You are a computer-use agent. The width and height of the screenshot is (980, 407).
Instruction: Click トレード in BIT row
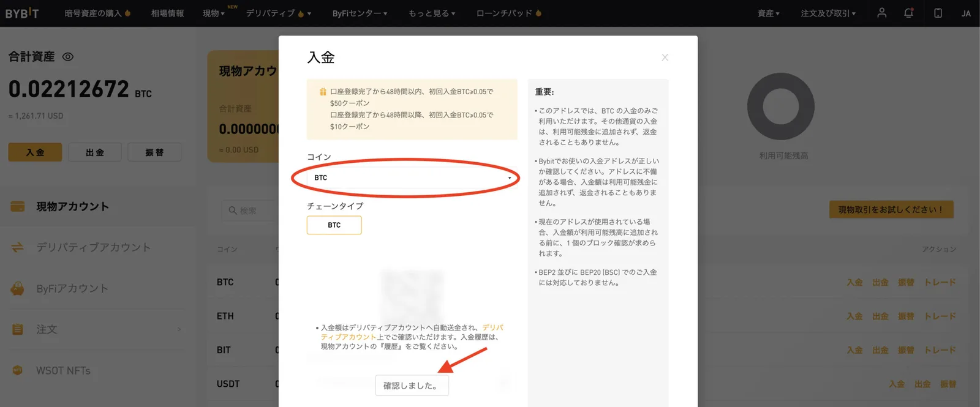coord(940,350)
